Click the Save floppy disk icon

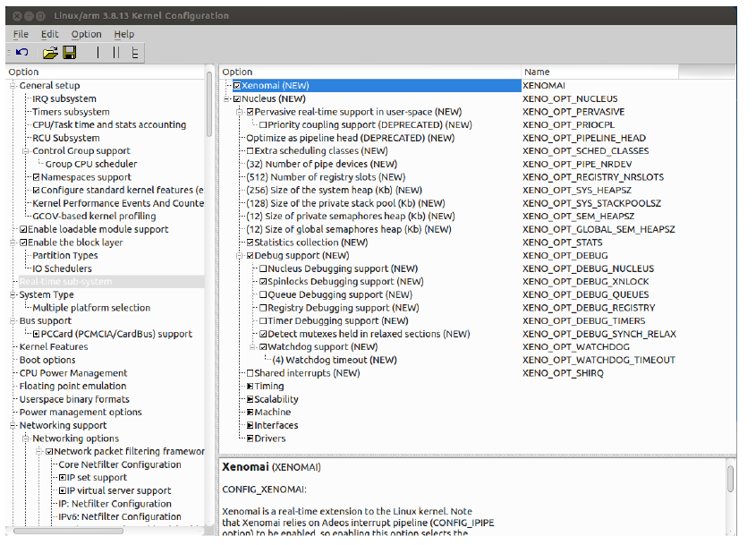pos(69,53)
